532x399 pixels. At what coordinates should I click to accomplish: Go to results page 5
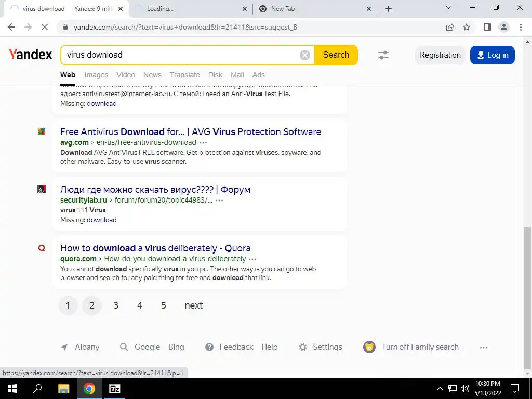(164, 305)
